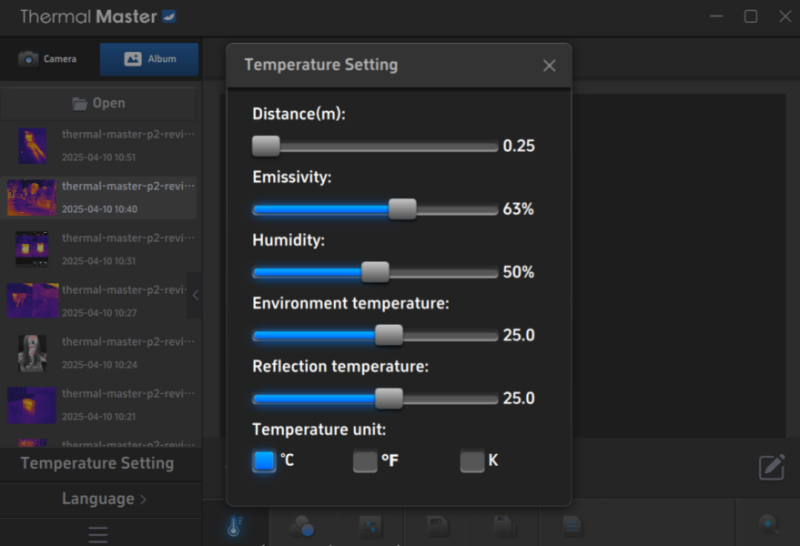Click the Distance value 0.25
This screenshot has width=800, height=546.
point(519,146)
